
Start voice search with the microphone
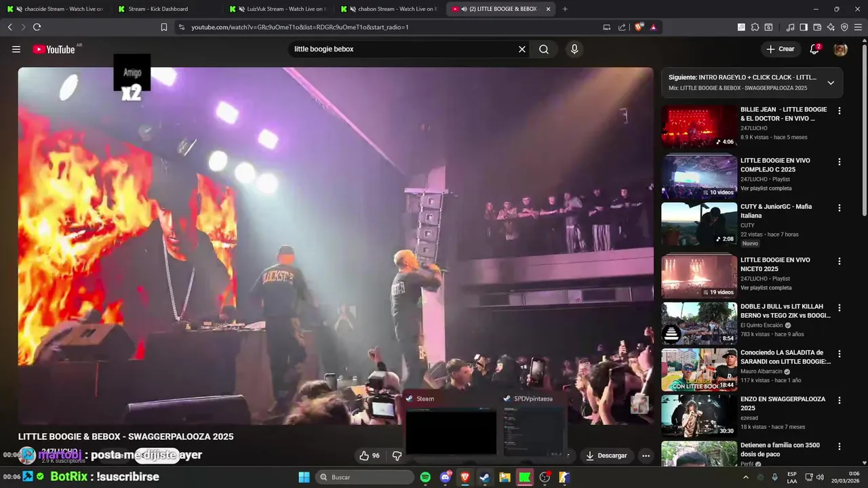[574, 49]
